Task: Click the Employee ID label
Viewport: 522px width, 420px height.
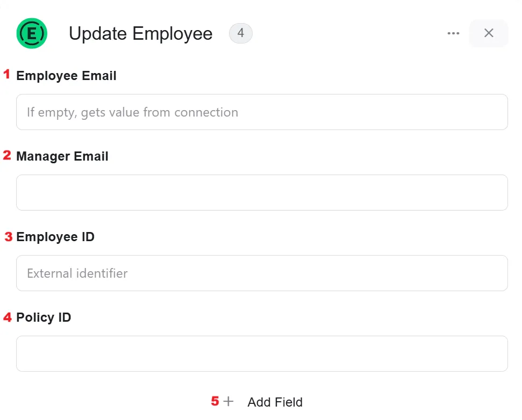Action: pos(55,237)
